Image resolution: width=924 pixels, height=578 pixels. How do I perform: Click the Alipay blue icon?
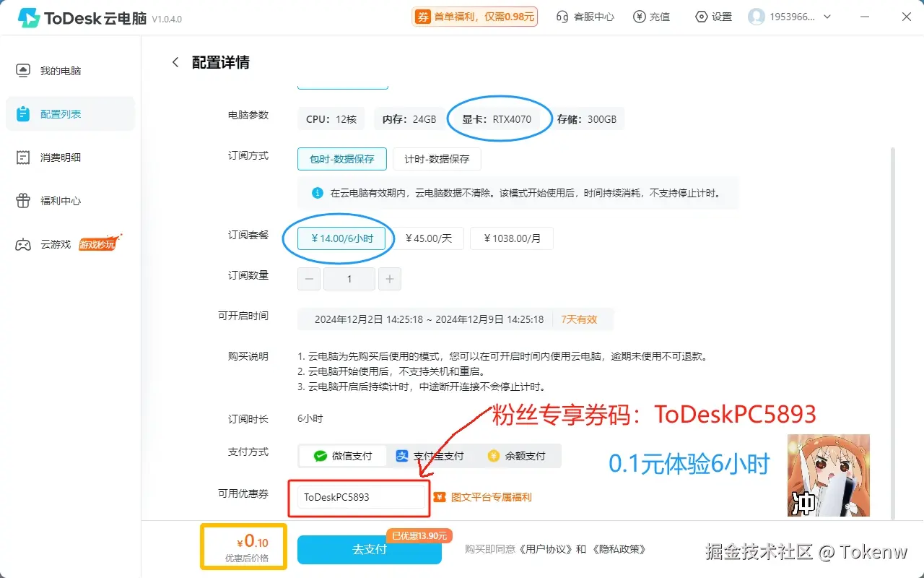[x=402, y=456]
